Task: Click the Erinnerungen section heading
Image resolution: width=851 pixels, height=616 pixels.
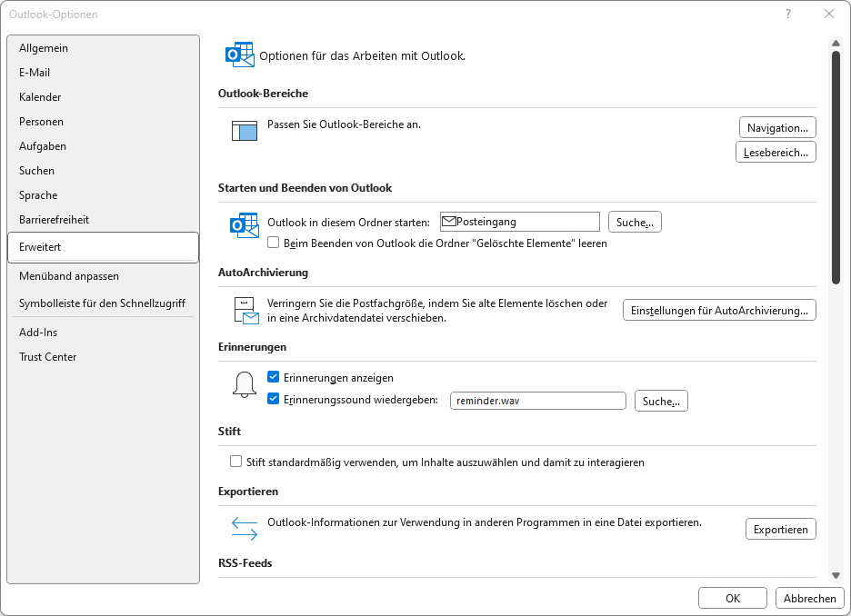Action: [x=253, y=346]
